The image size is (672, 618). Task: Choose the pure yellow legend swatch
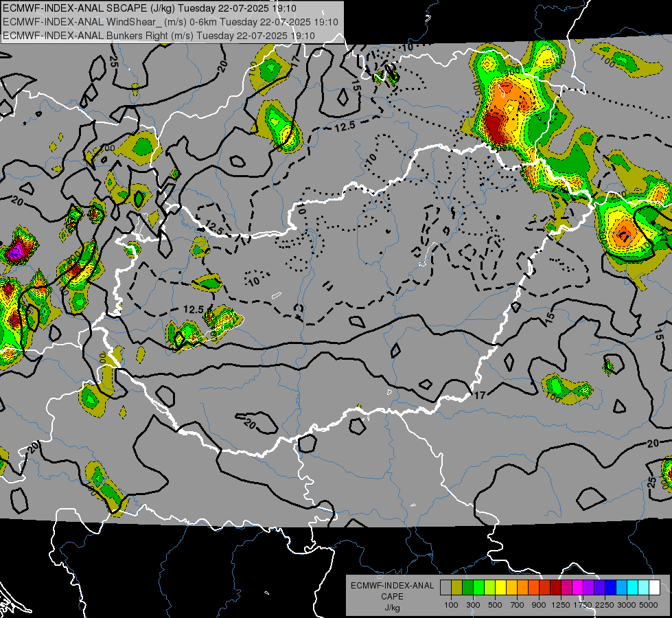500,587
